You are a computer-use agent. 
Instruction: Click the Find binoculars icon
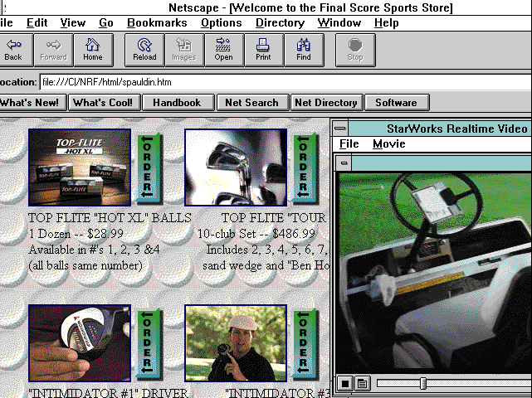[304, 50]
